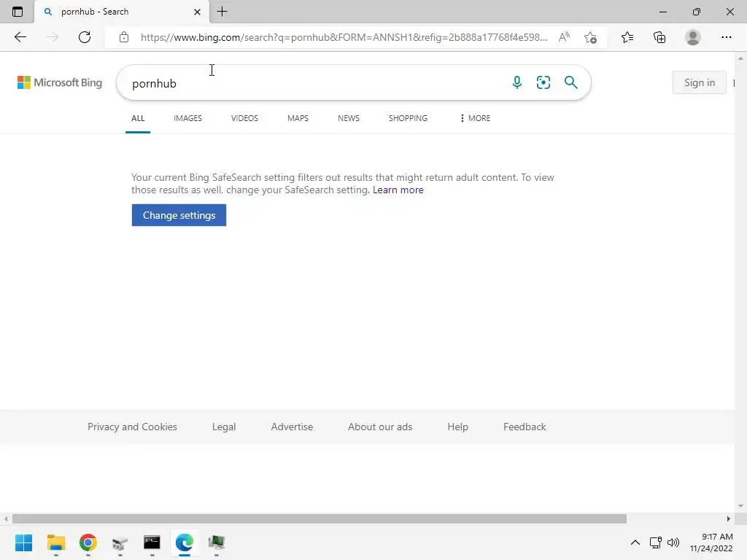747x560 pixels.
Task: Open a new browser tab
Action: pos(222,12)
